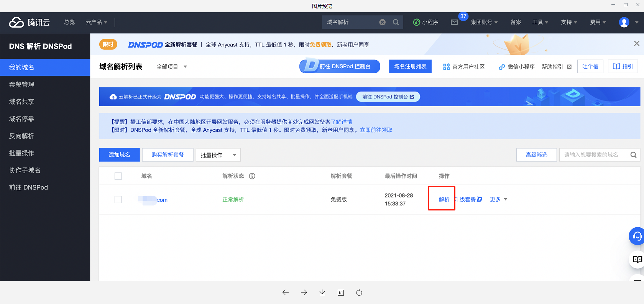Screen dimensions: 644x304
Task: Open the 备案 menu item
Action: pos(516,22)
